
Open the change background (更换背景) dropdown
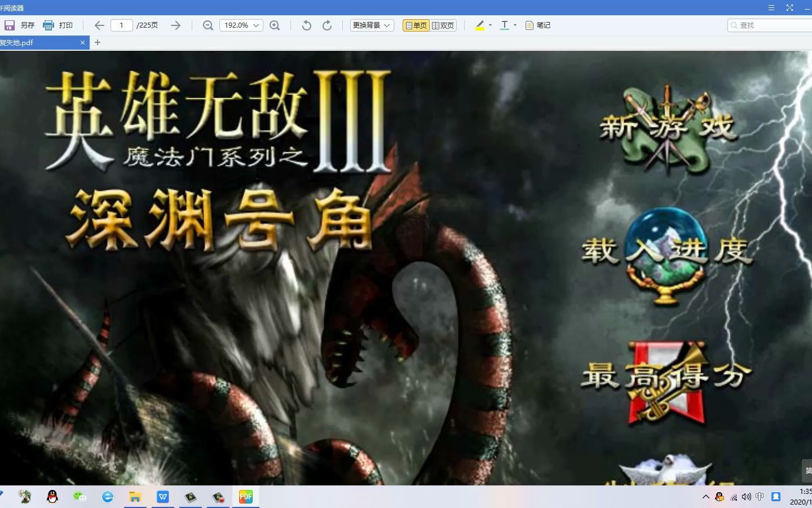pyautogui.click(x=372, y=25)
